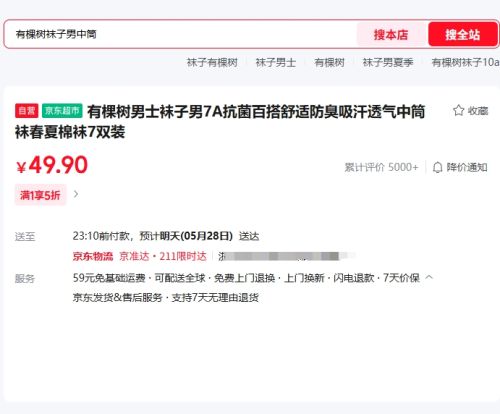Viewport: 500px width, 414px height.
Task: Collapse the service details caret
Action: [x=429, y=277]
